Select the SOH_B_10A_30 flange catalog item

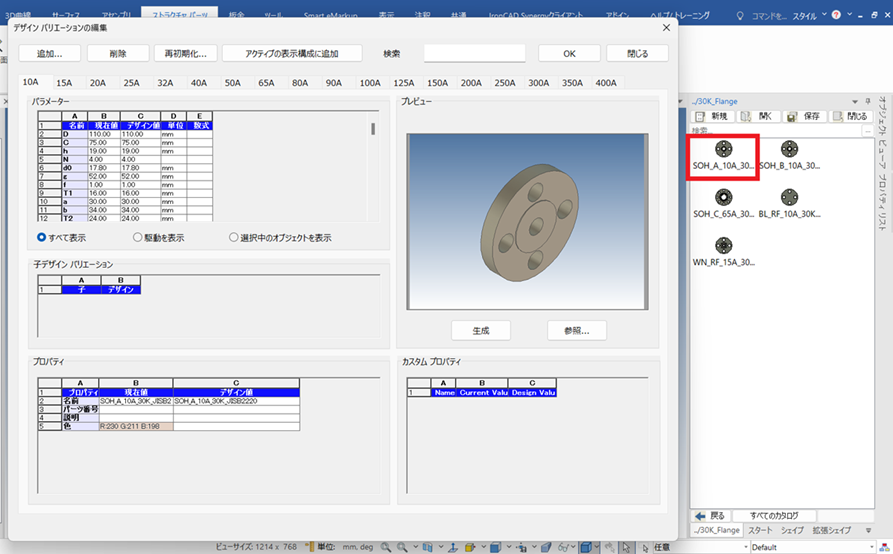tap(789, 149)
